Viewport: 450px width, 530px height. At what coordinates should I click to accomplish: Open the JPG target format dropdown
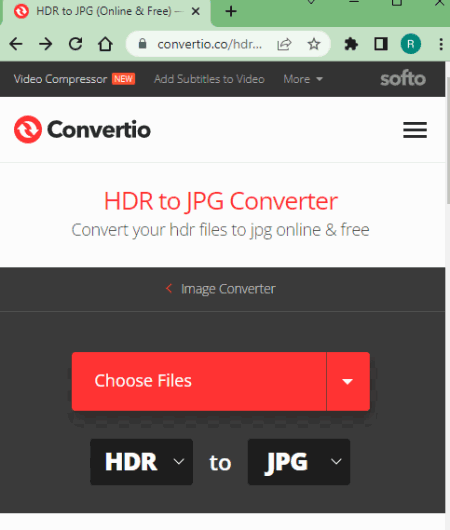coord(299,462)
